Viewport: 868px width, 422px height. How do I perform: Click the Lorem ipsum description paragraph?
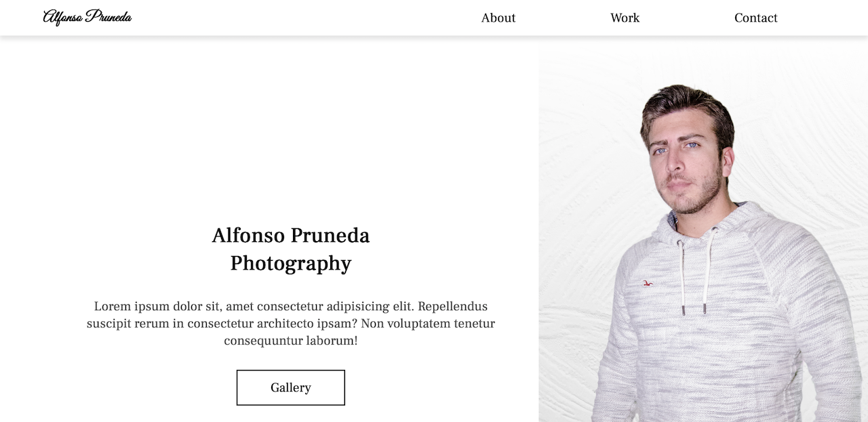(x=290, y=323)
